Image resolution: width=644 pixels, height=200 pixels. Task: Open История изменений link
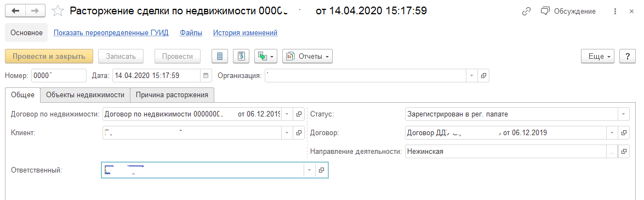245,33
